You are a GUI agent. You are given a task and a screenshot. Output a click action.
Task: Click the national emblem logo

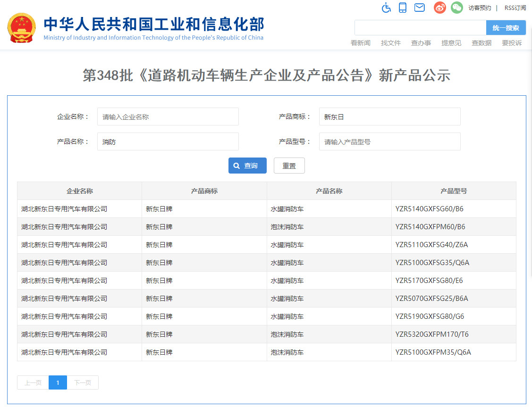point(22,28)
